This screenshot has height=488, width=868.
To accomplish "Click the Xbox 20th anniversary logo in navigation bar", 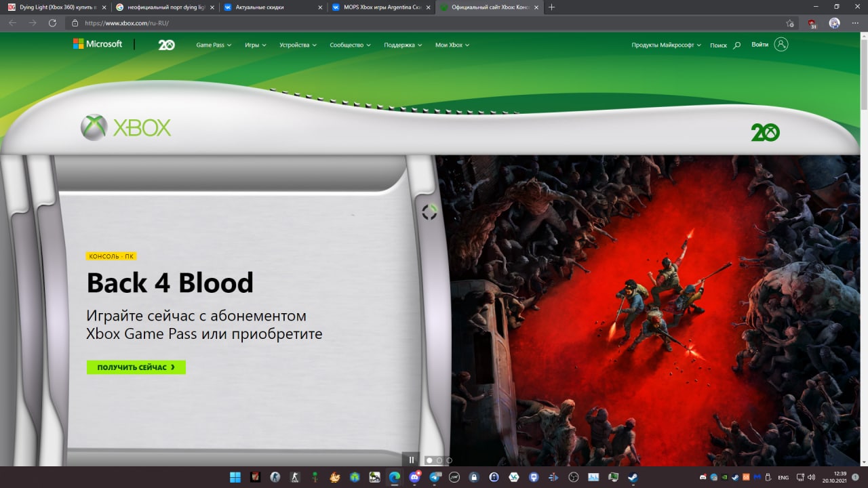I will [x=166, y=45].
